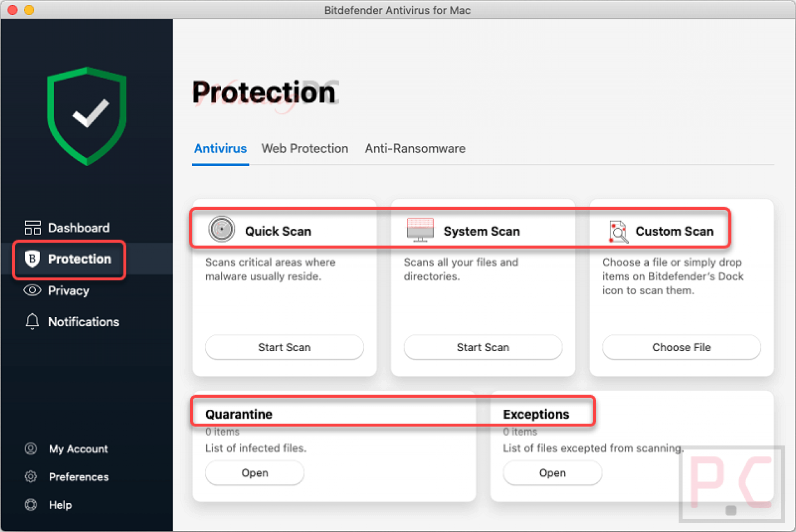Click the Protection shield B icon

click(x=32, y=259)
